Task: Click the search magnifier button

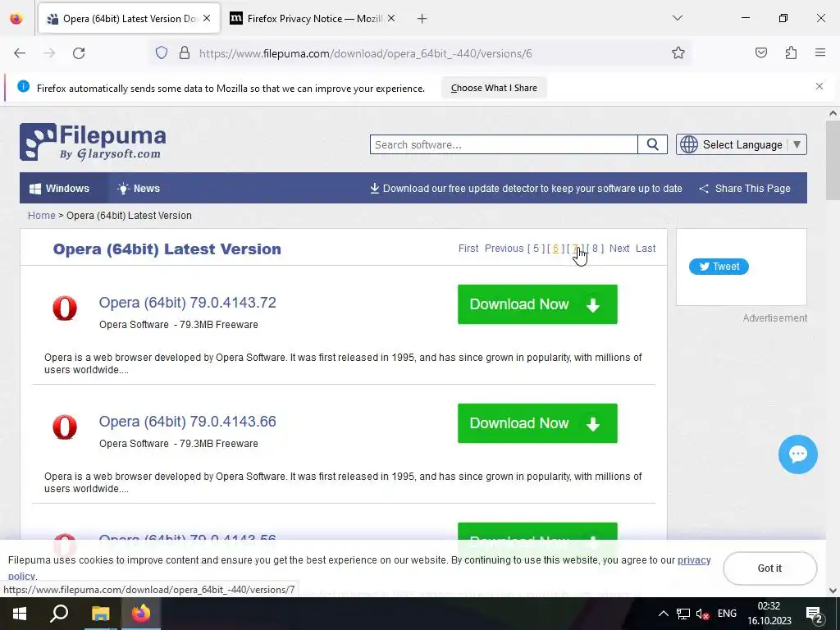Action: click(652, 144)
